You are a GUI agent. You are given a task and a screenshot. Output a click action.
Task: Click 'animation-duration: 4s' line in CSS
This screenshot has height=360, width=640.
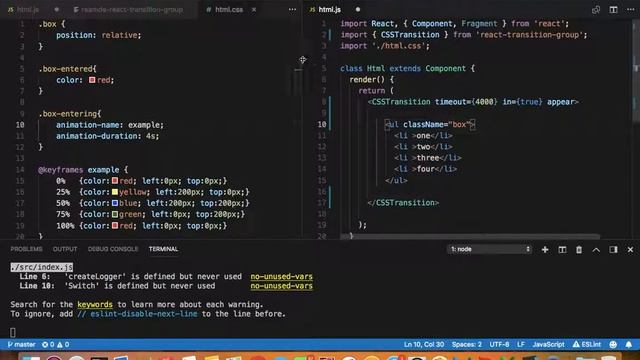108,136
